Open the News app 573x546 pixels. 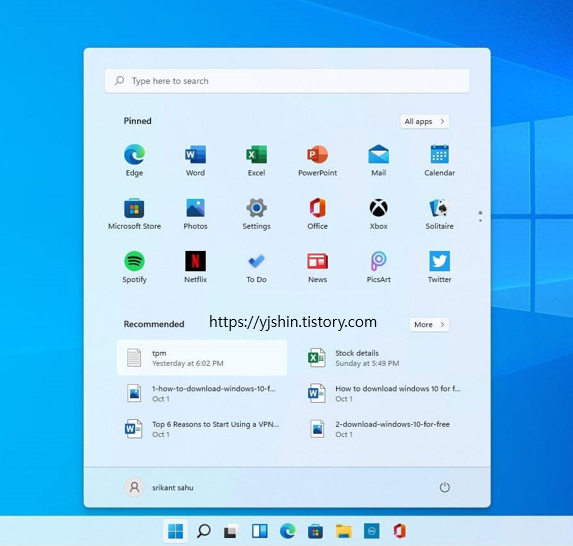(x=317, y=267)
